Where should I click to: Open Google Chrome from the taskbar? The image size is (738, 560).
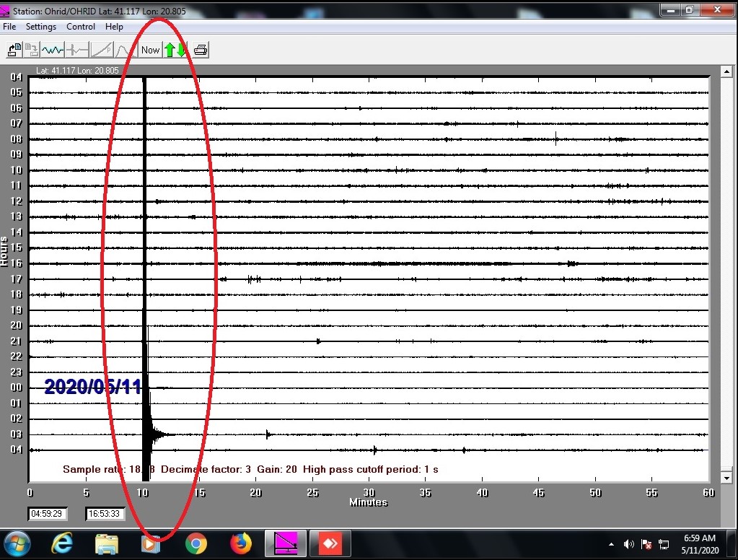(x=196, y=543)
